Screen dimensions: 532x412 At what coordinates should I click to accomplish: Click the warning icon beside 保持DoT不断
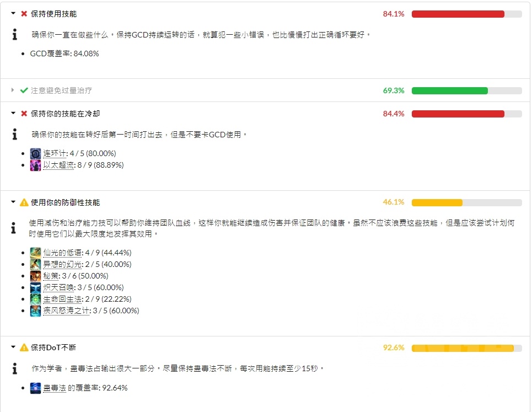pyautogui.click(x=23, y=347)
